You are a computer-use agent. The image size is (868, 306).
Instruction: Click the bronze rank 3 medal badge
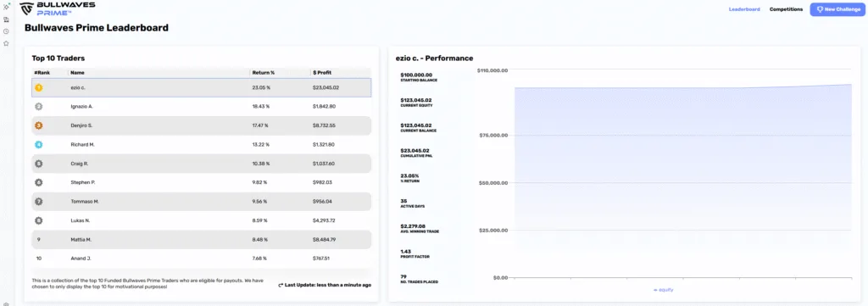click(x=39, y=125)
